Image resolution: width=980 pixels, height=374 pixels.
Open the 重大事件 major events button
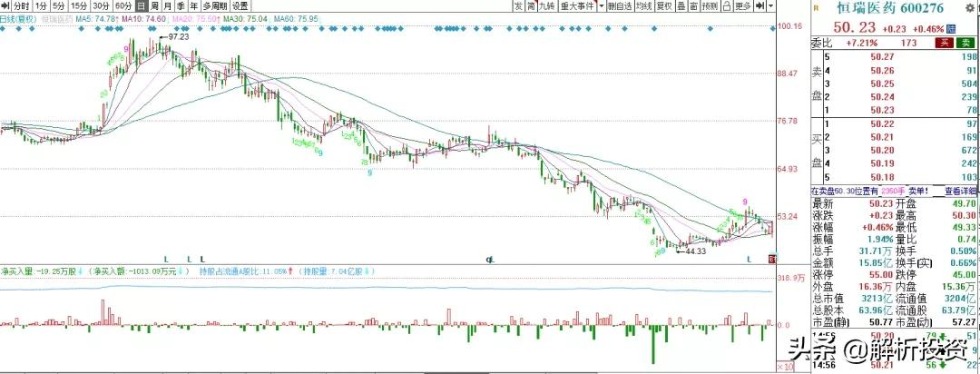coord(576,5)
